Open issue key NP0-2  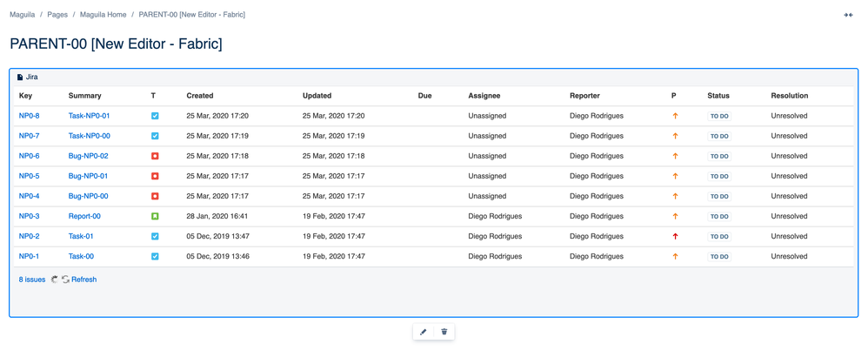click(29, 237)
